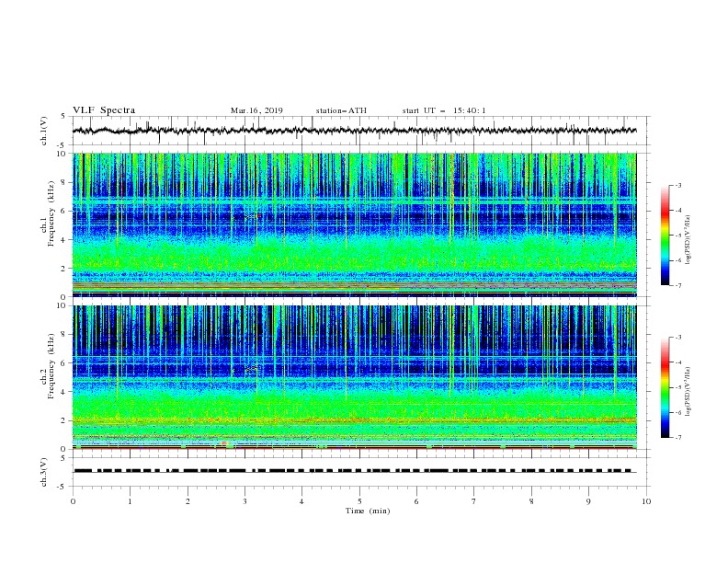
Task: Click the "ch.1(V)" axis label
Action: pos(44,131)
